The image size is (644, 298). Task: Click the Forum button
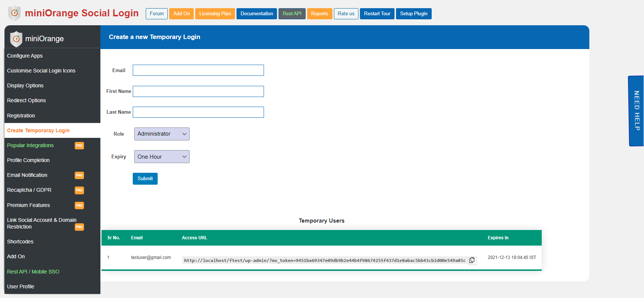pyautogui.click(x=157, y=14)
